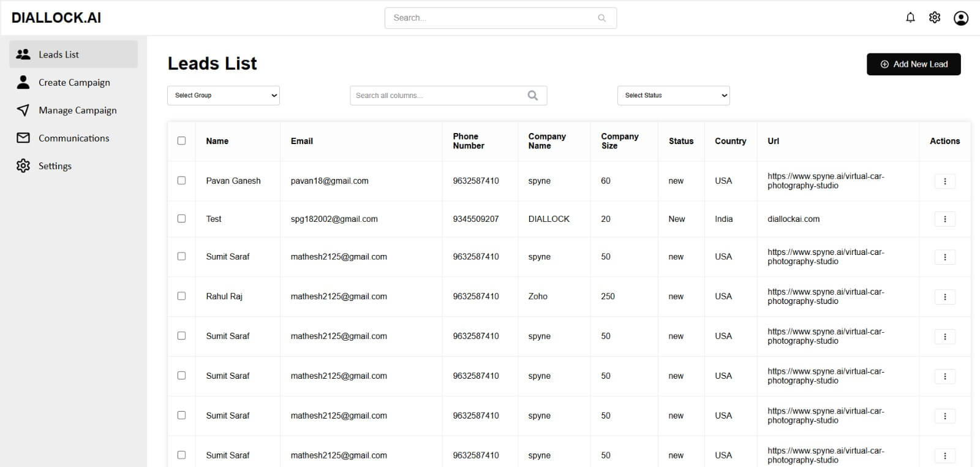Click email pavan18@gmail.com

click(x=330, y=181)
